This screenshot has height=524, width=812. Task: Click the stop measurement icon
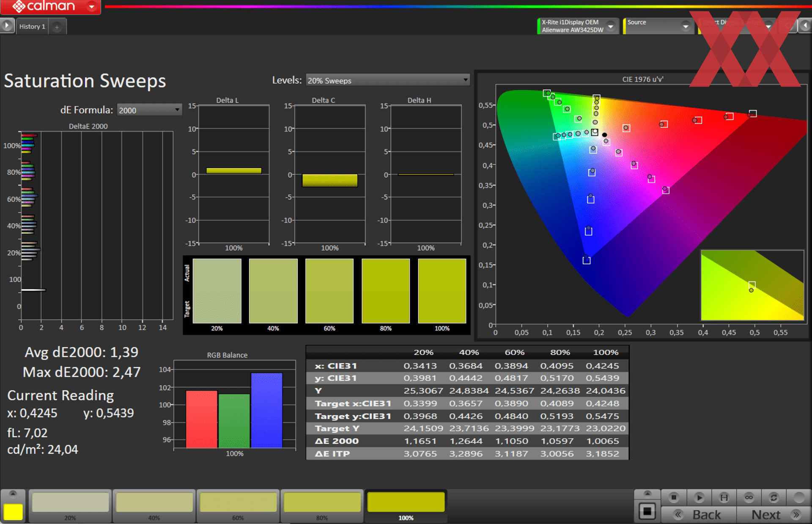pos(674,497)
